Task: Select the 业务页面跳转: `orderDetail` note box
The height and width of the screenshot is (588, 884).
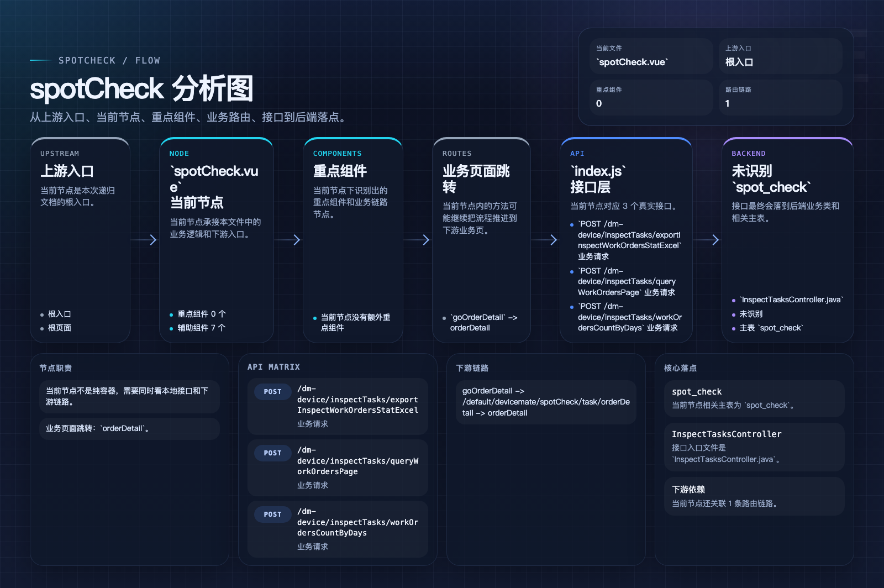Action: (x=129, y=428)
